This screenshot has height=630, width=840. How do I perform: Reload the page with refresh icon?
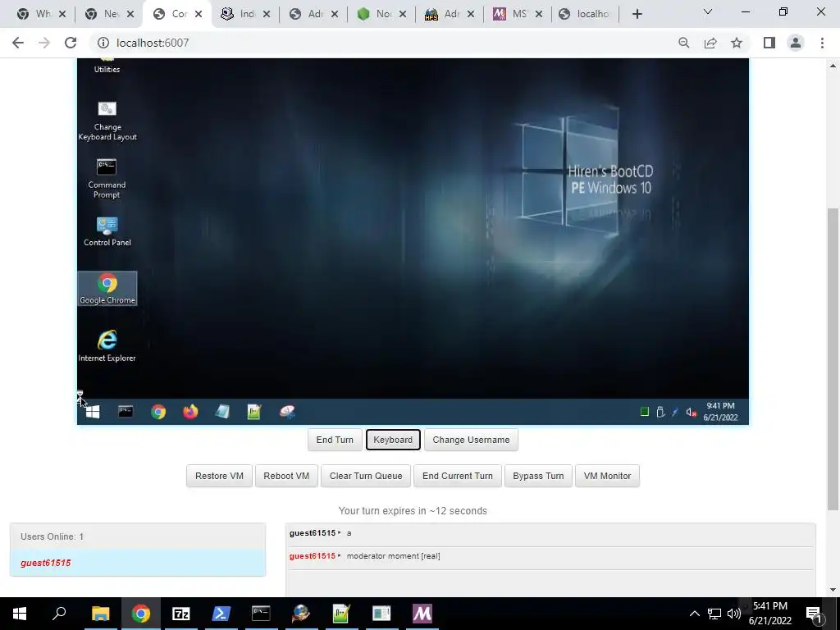[x=71, y=43]
